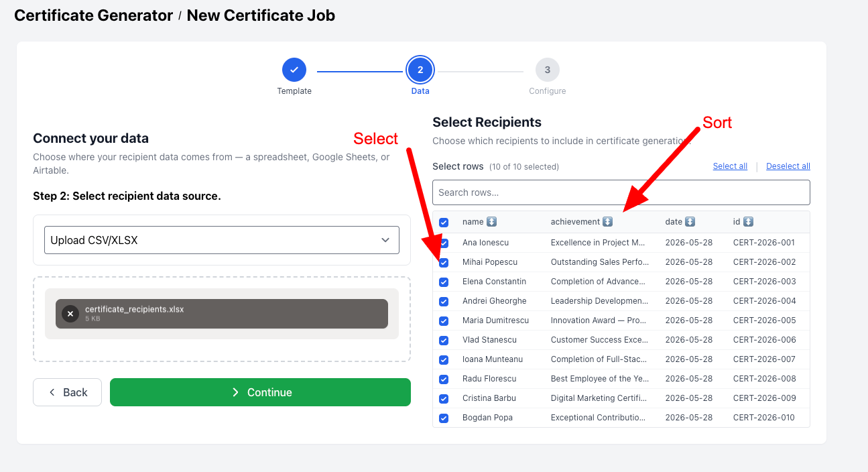Click the date column header text

(674, 222)
